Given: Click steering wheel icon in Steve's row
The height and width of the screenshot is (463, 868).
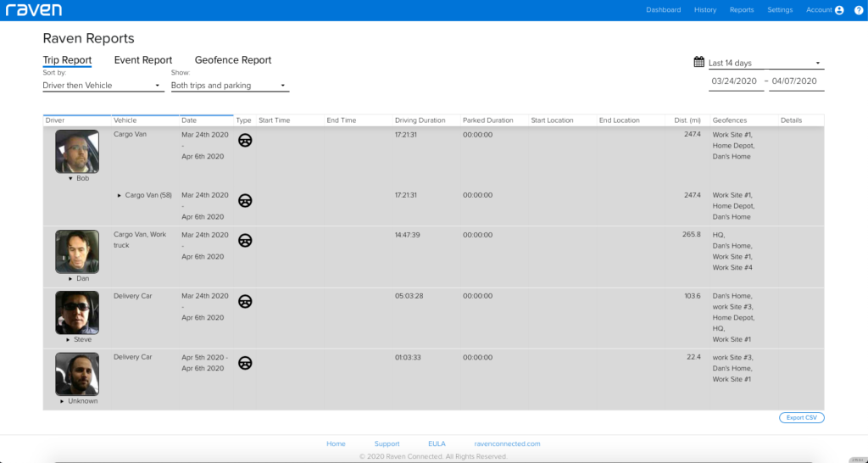Looking at the screenshot, I should point(245,301).
